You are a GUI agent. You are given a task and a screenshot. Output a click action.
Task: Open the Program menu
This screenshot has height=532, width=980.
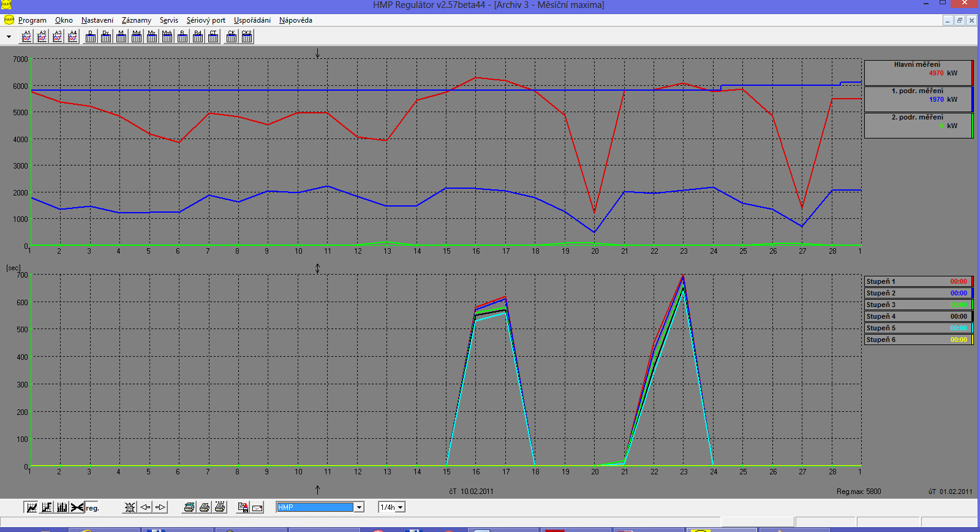click(x=32, y=20)
